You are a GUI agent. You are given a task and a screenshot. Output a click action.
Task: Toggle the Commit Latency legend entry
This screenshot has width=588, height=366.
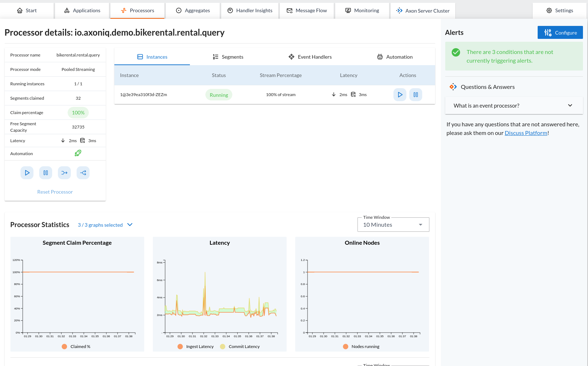pyautogui.click(x=240, y=347)
